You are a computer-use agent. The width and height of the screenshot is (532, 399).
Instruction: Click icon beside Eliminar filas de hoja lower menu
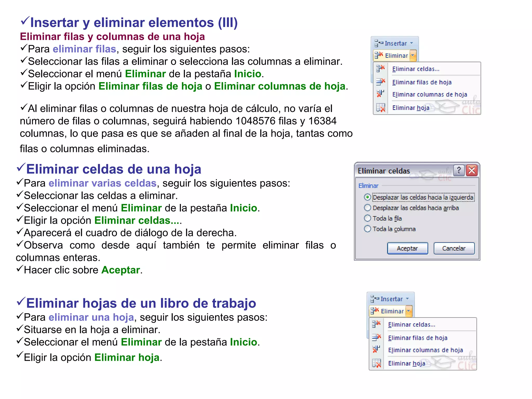tap(376, 337)
